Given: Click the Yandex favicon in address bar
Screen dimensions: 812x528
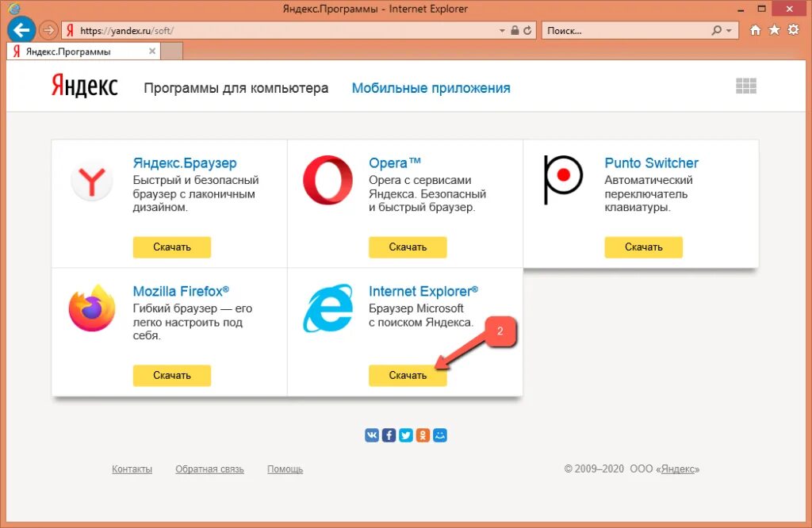Looking at the screenshot, I should [70, 31].
